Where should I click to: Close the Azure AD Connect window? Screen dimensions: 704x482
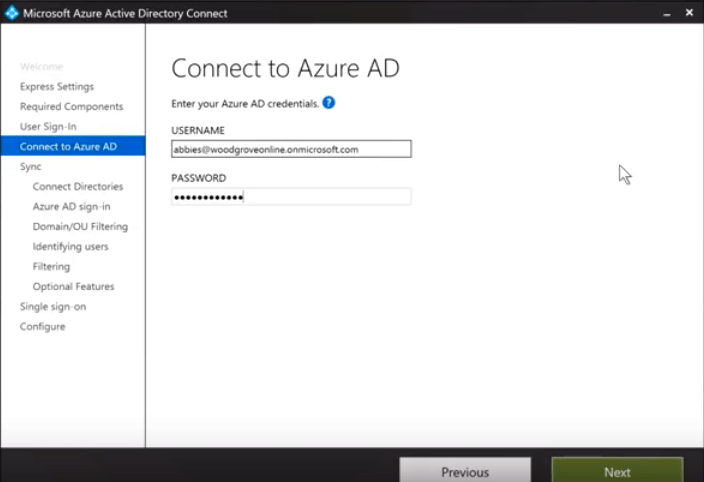pyautogui.click(x=689, y=13)
